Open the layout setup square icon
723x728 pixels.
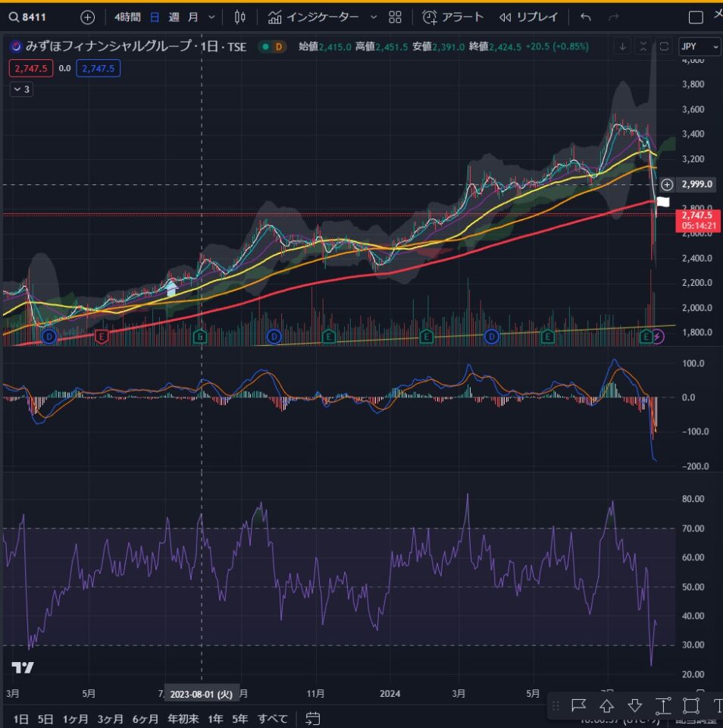pyautogui.click(x=696, y=17)
